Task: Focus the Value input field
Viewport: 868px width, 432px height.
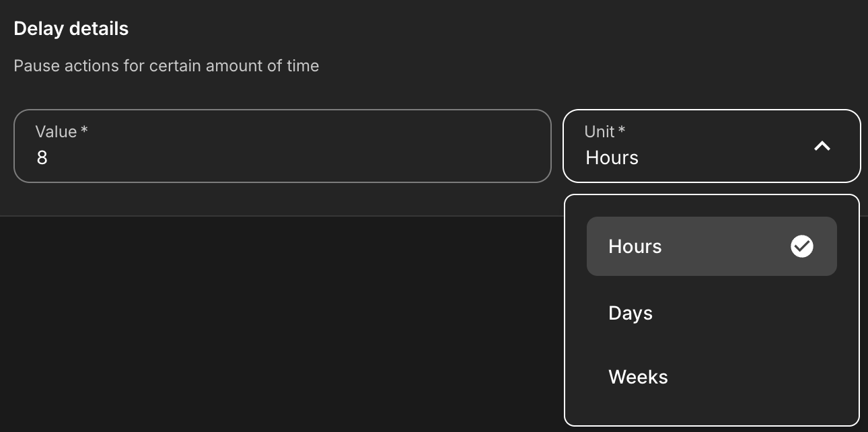Action: 282,146
